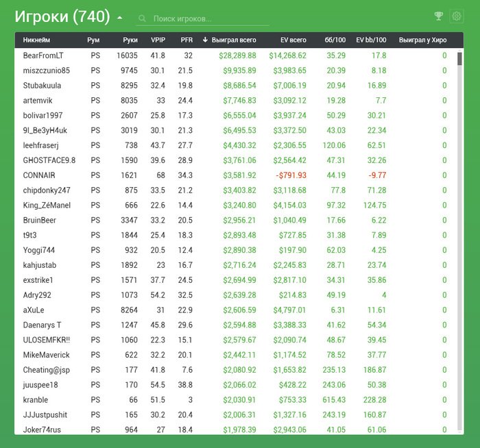Sort by Рум column header
Screen dimensions: 480x448
[93, 40]
